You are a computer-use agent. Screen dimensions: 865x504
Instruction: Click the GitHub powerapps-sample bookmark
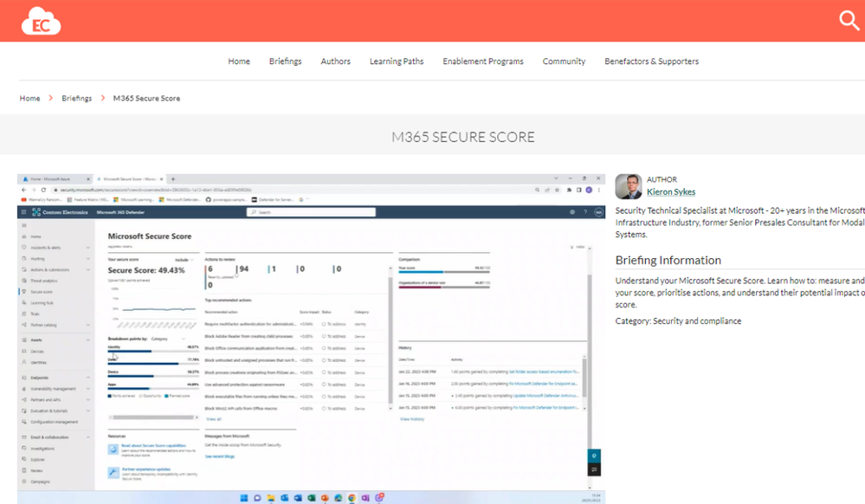(226, 200)
